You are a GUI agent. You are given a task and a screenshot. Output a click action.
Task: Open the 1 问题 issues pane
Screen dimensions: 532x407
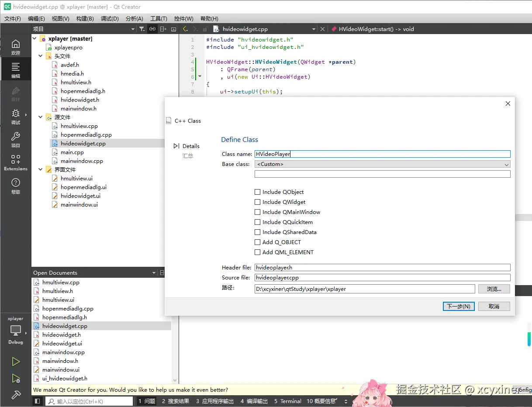[x=147, y=401]
